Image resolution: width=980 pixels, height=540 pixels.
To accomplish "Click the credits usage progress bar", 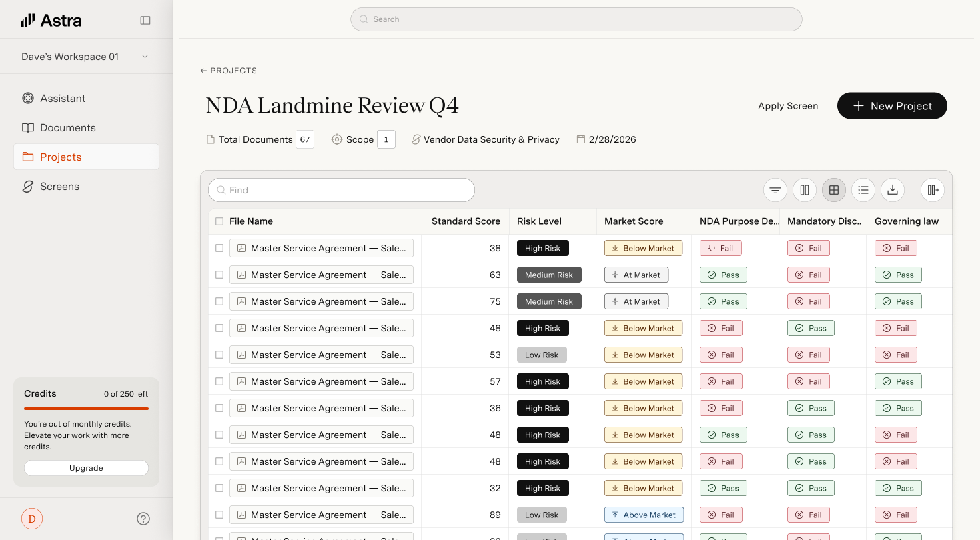I will point(86,409).
